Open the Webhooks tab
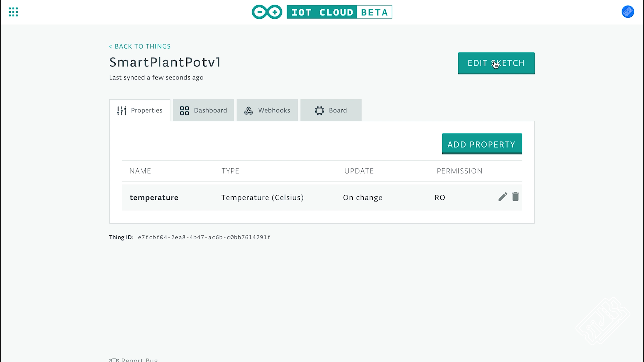The width and height of the screenshot is (644, 362). coord(267,110)
